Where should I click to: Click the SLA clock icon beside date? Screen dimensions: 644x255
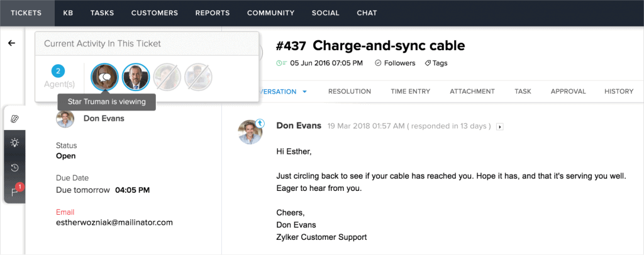281,63
